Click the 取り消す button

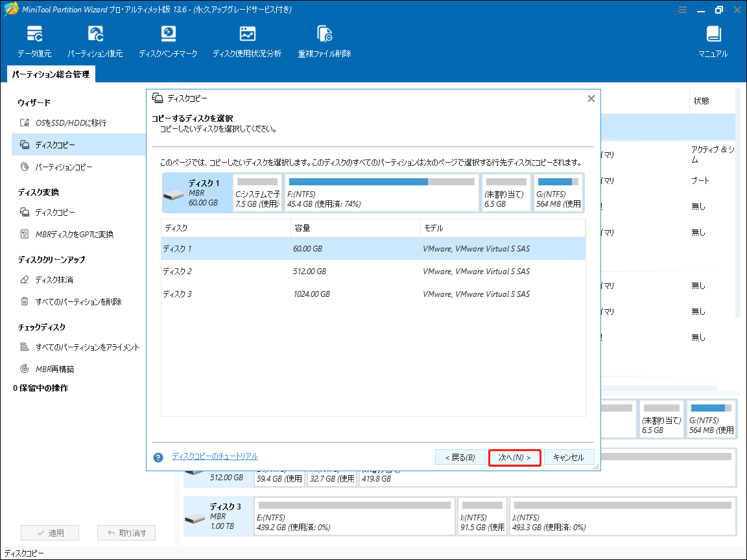coord(126,533)
